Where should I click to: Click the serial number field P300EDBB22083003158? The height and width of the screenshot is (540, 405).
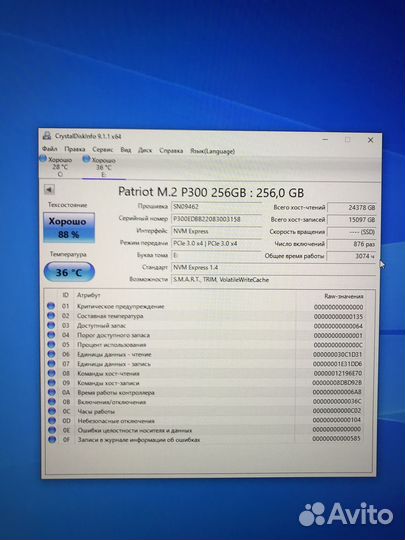point(217,219)
